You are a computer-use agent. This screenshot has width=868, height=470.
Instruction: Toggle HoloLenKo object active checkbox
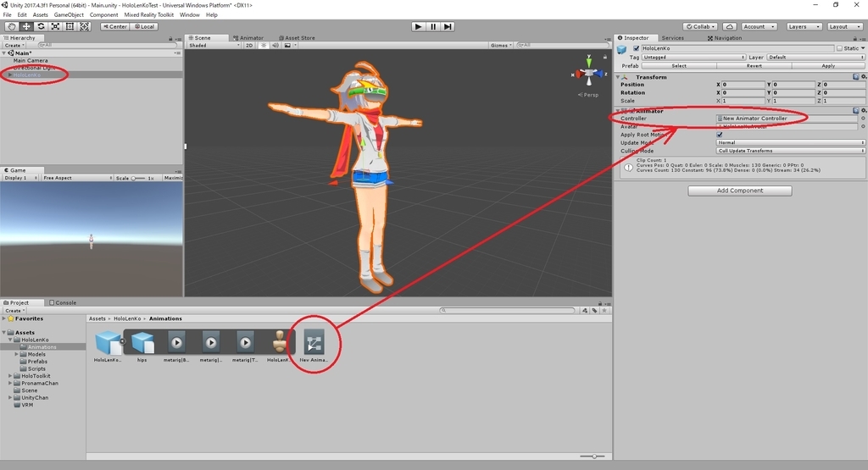[x=636, y=48]
